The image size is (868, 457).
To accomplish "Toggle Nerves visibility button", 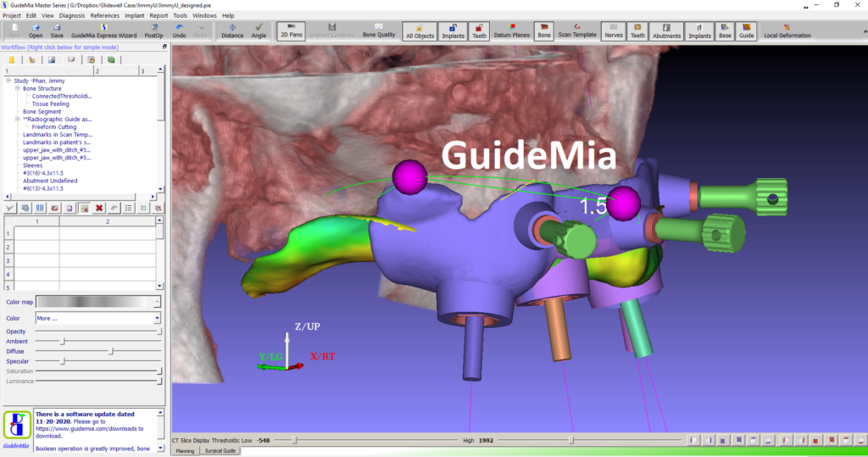I will (x=613, y=31).
